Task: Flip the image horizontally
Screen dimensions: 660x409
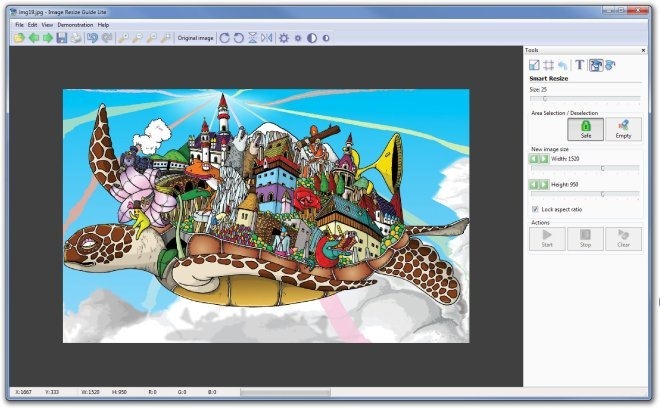Action: (x=266, y=38)
